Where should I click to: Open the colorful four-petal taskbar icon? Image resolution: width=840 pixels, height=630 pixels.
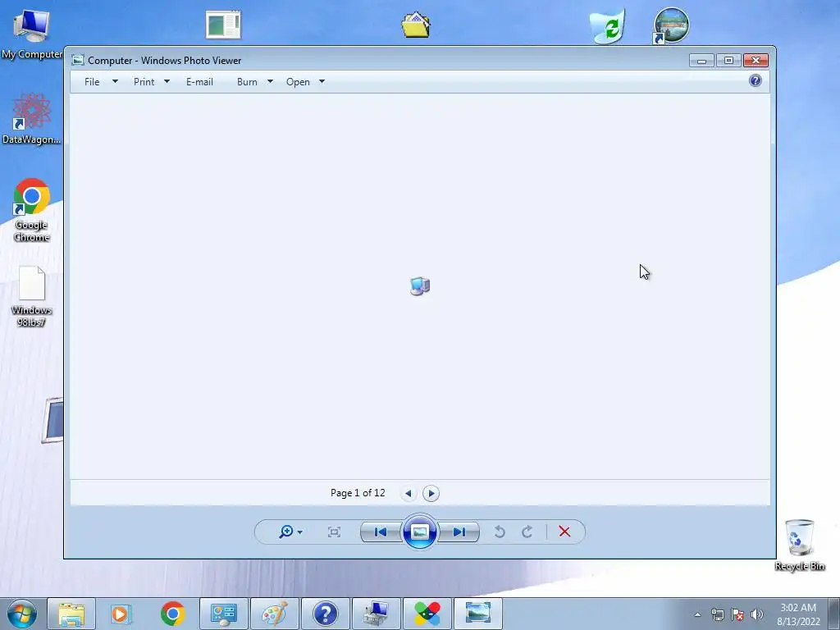point(427,614)
